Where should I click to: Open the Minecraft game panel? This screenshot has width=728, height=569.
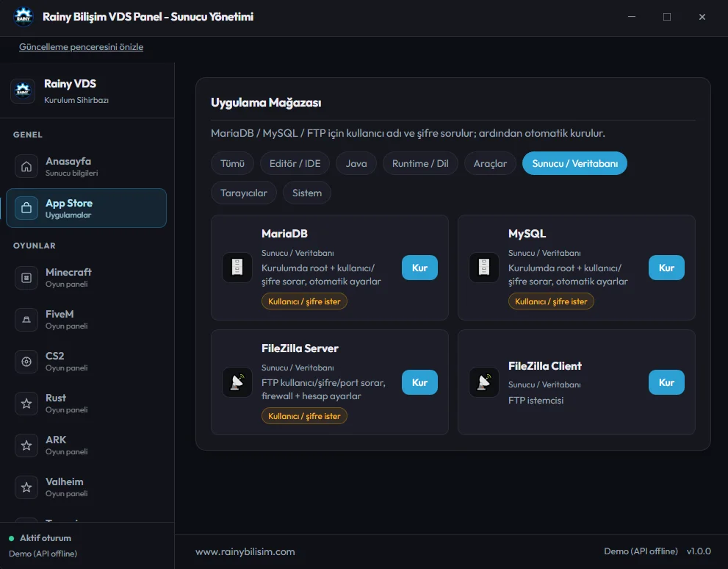(x=87, y=278)
